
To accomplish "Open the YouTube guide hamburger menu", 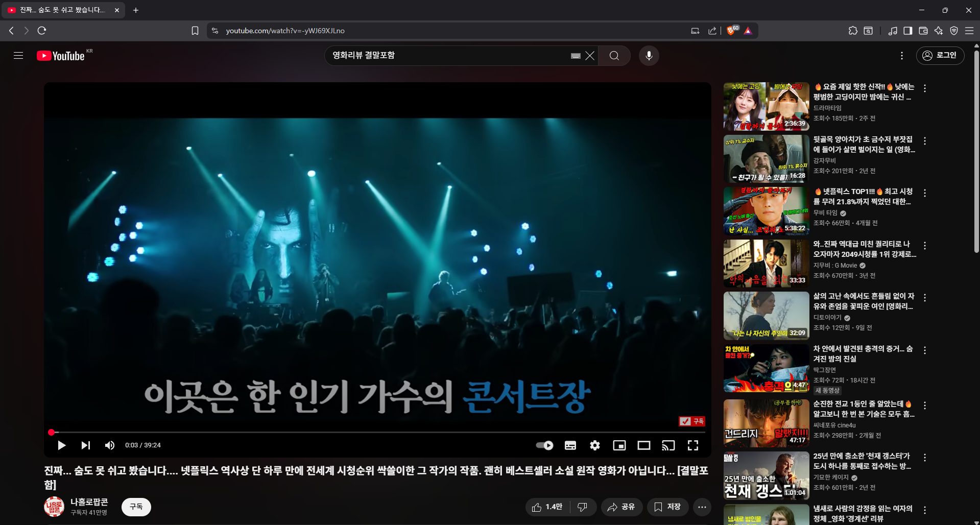I will click(x=18, y=56).
